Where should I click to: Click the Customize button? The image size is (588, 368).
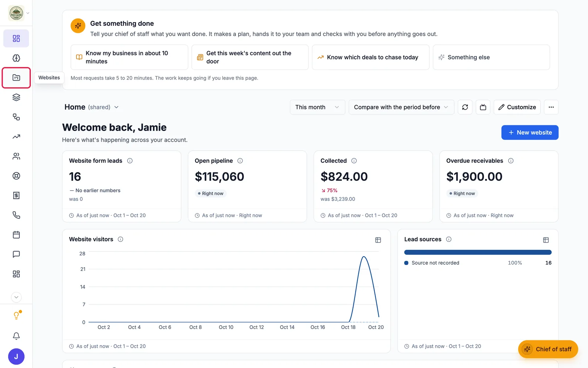pyautogui.click(x=517, y=107)
